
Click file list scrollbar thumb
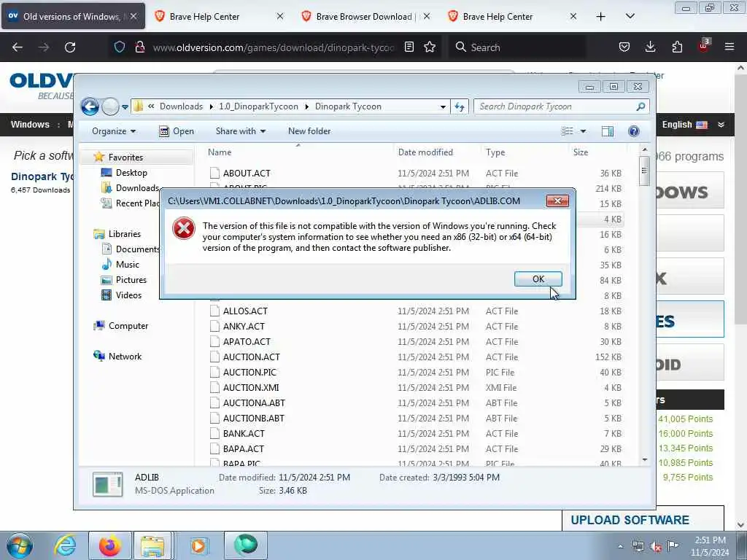(644, 170)
